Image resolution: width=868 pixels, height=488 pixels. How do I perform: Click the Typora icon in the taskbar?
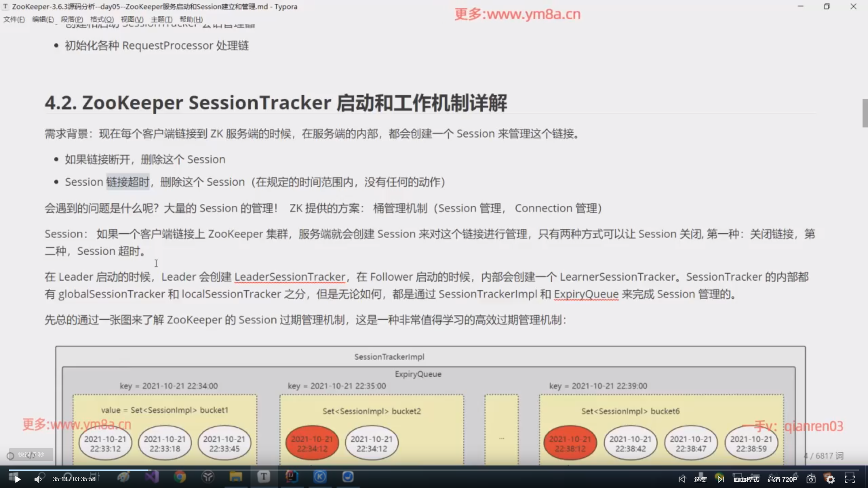click(264, 477)
